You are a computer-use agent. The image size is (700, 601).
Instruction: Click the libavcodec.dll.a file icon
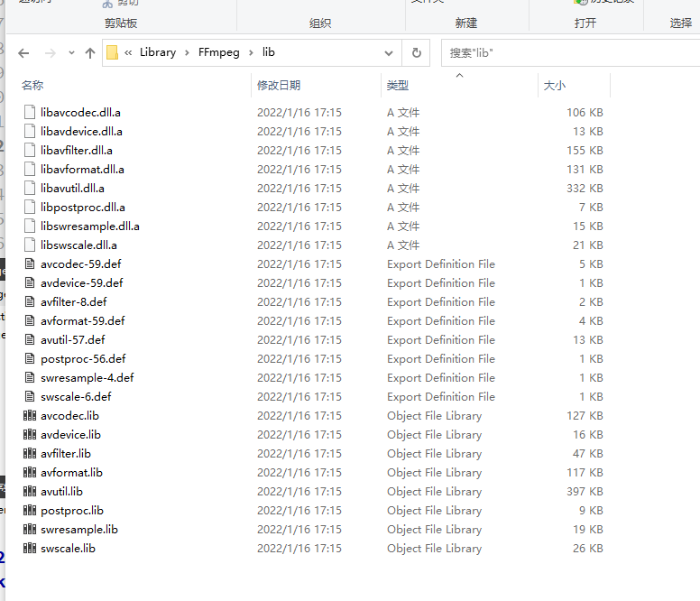pyautogui.click(x=30, y=112)
